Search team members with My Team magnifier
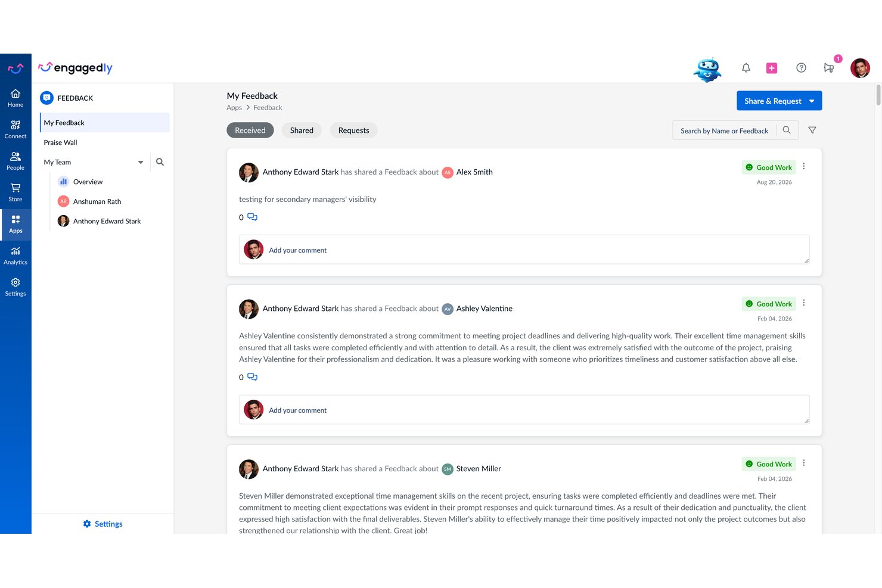Viewport: 882px width, 588px height. pos(160,162)
